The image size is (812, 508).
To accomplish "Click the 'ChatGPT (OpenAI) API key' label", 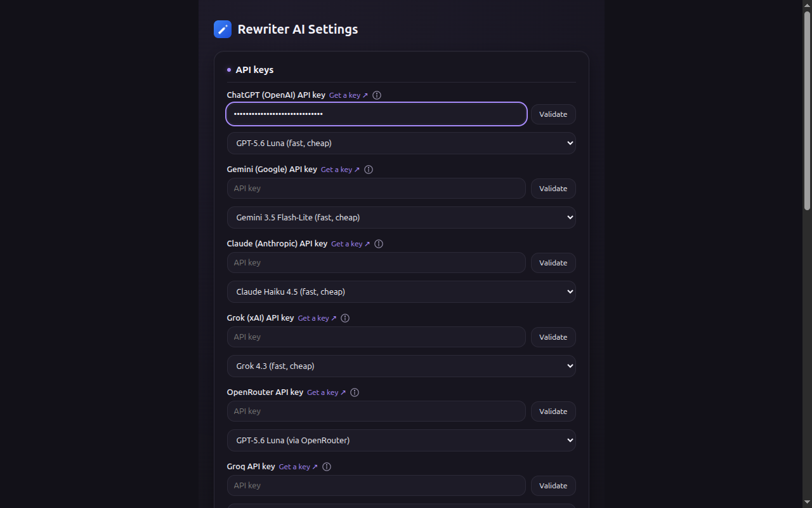I will (x=276, y=95).
